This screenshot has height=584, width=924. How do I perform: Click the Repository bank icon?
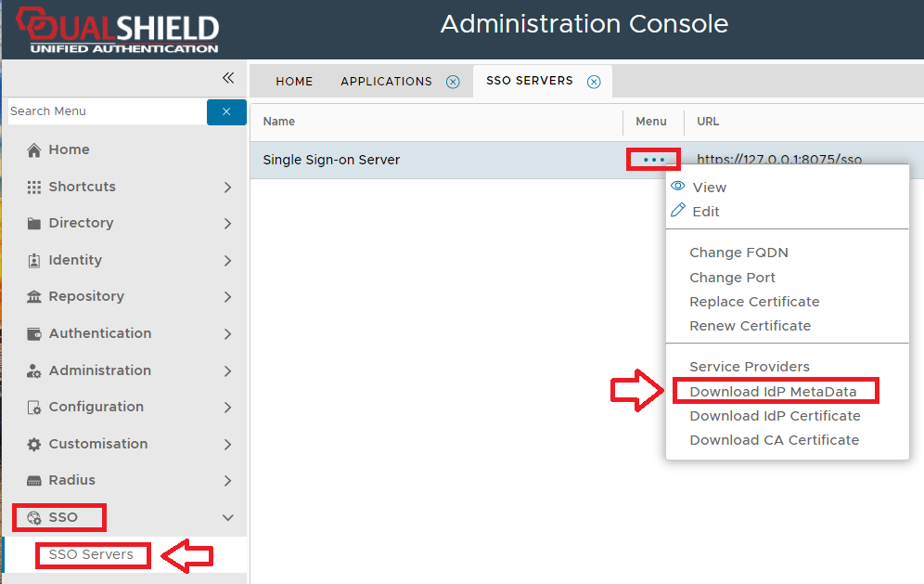[x=34, y=297]
